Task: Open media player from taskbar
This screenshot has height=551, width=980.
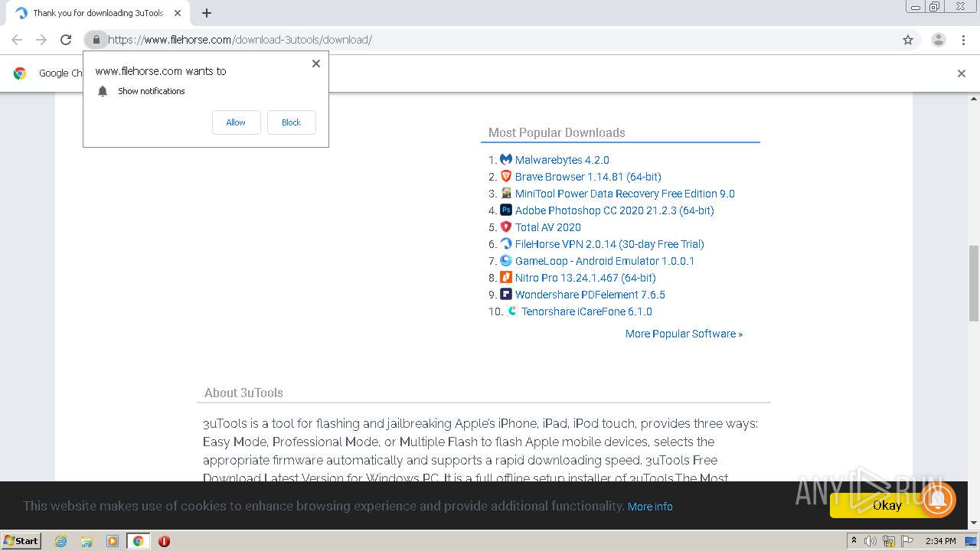Action: coord(113,540)
